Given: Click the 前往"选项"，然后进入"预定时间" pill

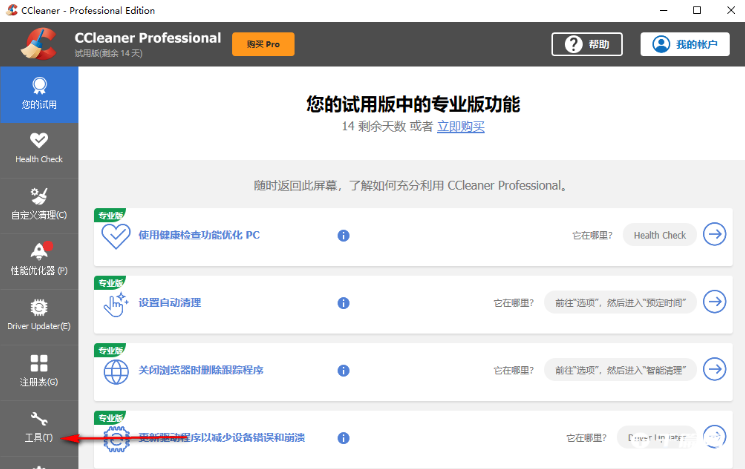Looking at the screenshot, I should coord(620,303).
